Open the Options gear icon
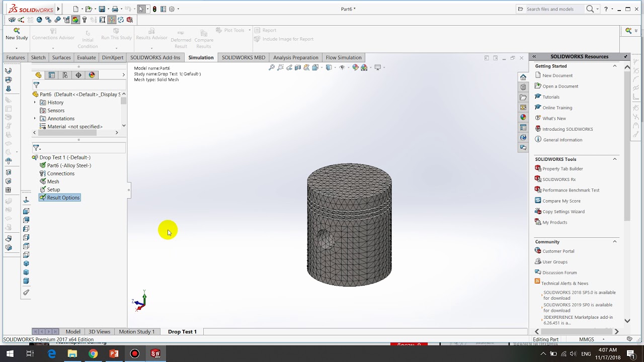644x362 pixels. (172, 9)
